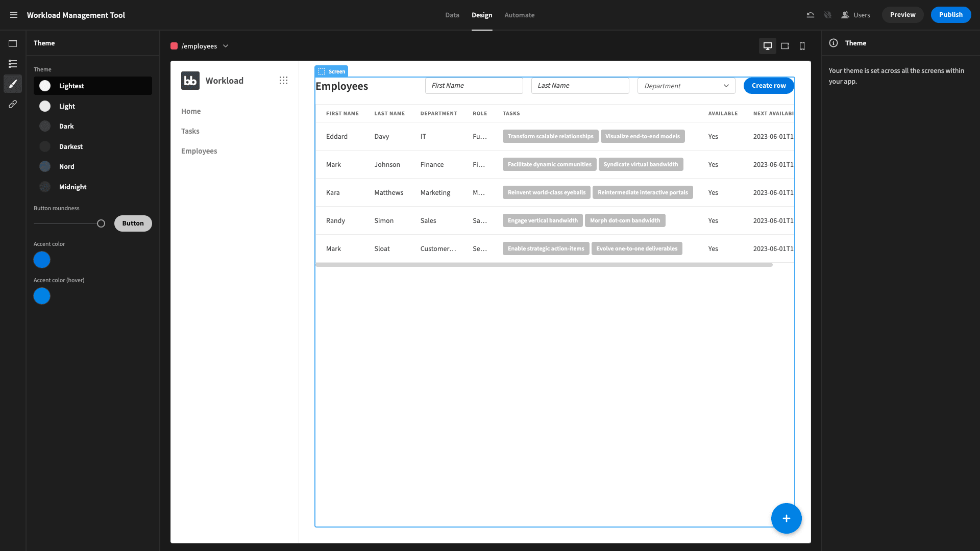Select the Nord theme option
The height and width of the screenshot is (551, 980).
point(66,166)
